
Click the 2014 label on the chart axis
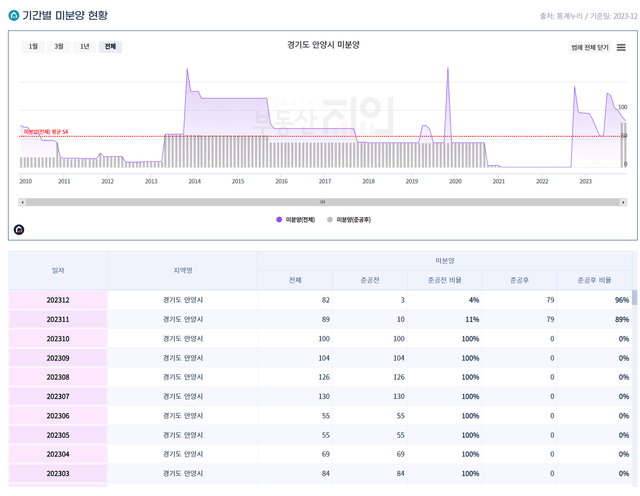(x=194, y=181)
